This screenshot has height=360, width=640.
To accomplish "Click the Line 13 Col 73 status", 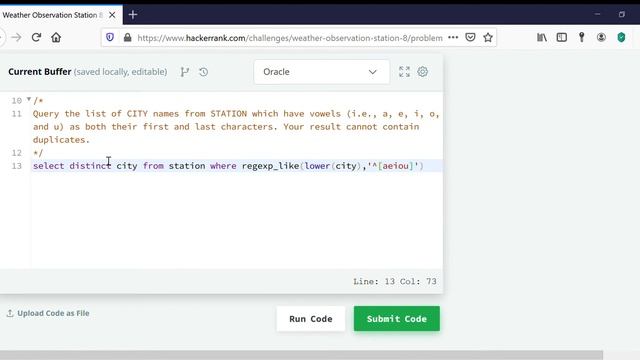I will click(395, 281).
